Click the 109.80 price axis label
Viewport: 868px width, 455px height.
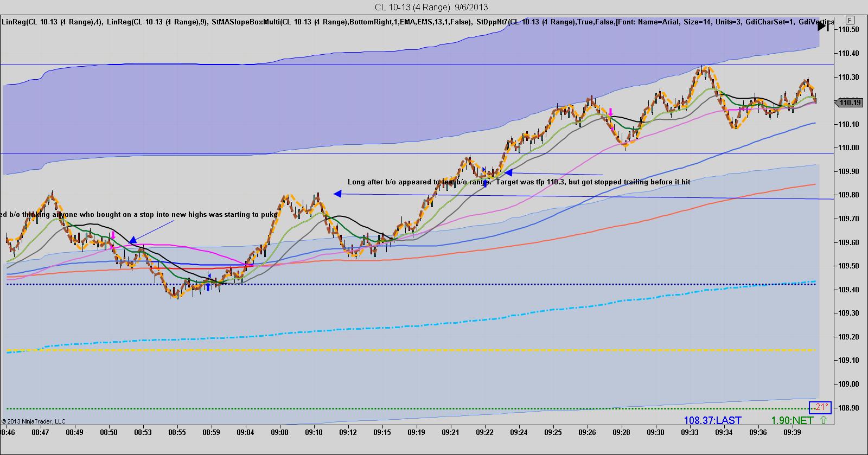click(849, 195)
